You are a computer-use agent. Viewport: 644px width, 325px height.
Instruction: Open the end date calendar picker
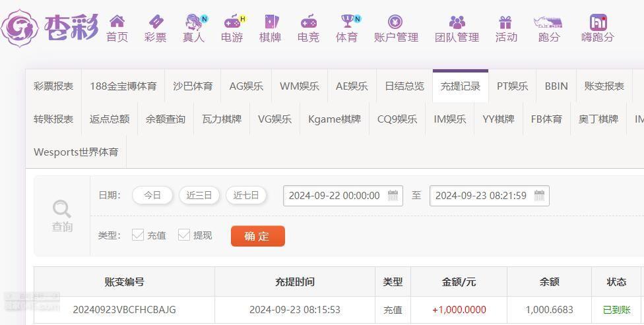click(x=539, y=195)
